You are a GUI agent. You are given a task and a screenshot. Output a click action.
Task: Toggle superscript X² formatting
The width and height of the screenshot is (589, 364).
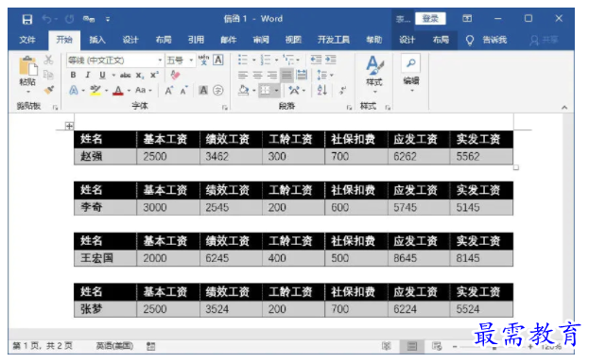154,75
